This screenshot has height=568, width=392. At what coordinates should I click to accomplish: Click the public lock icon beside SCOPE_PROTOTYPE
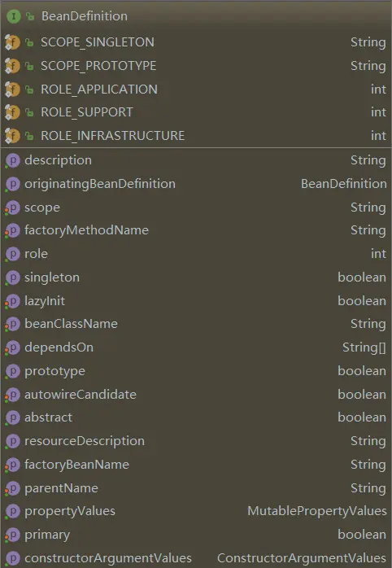click(29, 66)
